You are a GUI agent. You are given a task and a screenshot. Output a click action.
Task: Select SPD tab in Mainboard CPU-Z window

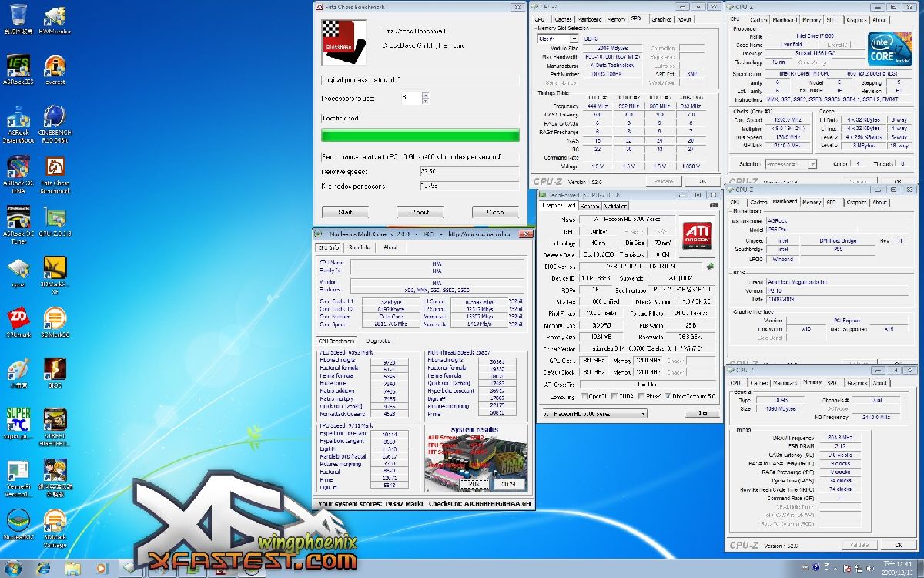coord(832,203)
